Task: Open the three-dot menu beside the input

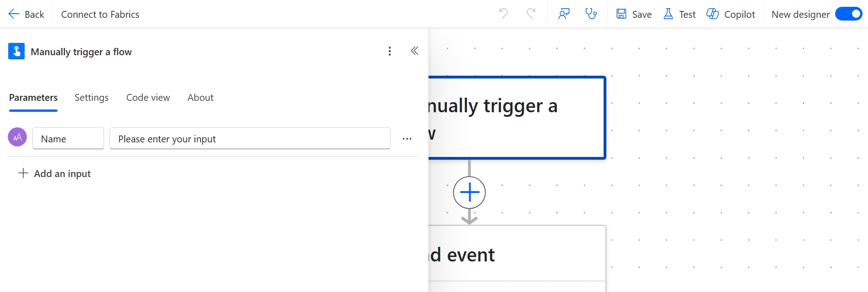Action: point(407,139)
